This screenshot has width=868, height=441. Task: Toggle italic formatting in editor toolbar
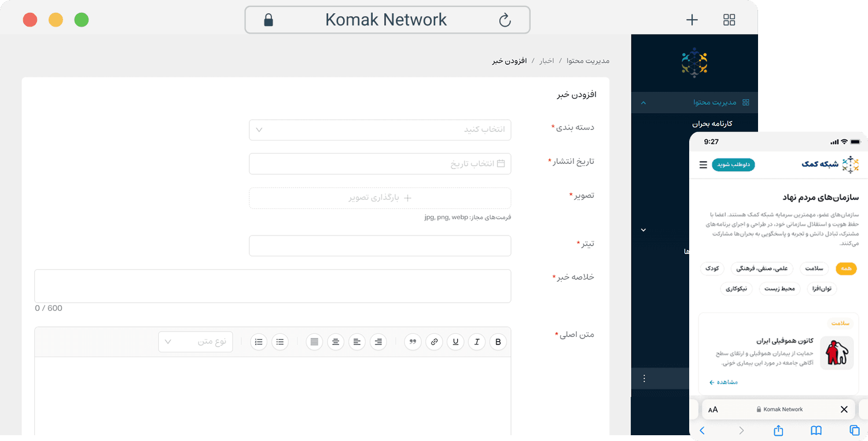(477, 342)
